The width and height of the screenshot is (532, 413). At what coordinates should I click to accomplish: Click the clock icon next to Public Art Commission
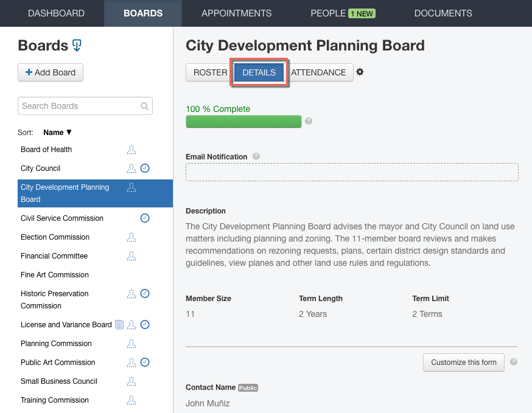(145, 362)
